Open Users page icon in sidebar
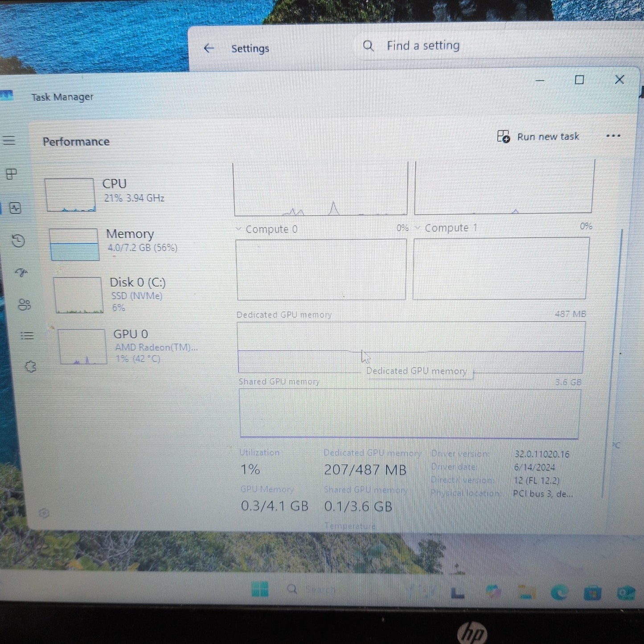This screenshot has width=644, height=644. click(x=25, y=304)
